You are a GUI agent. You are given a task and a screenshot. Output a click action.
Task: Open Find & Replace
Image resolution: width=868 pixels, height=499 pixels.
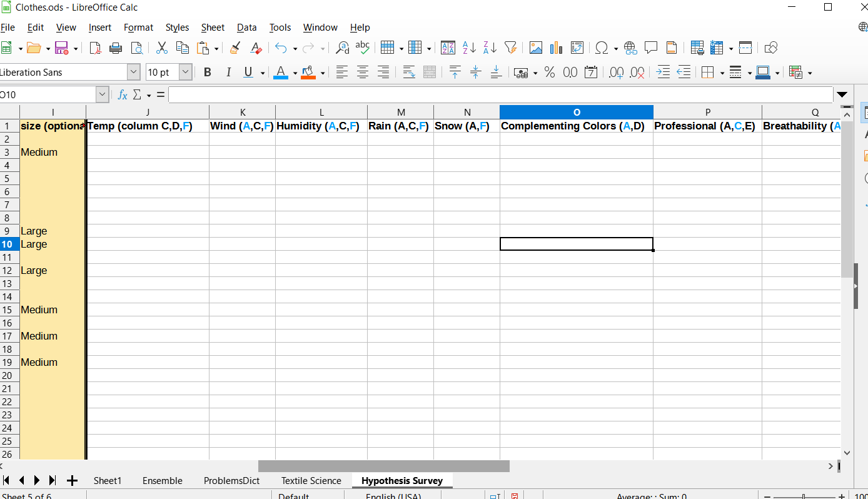click(343, 48)
